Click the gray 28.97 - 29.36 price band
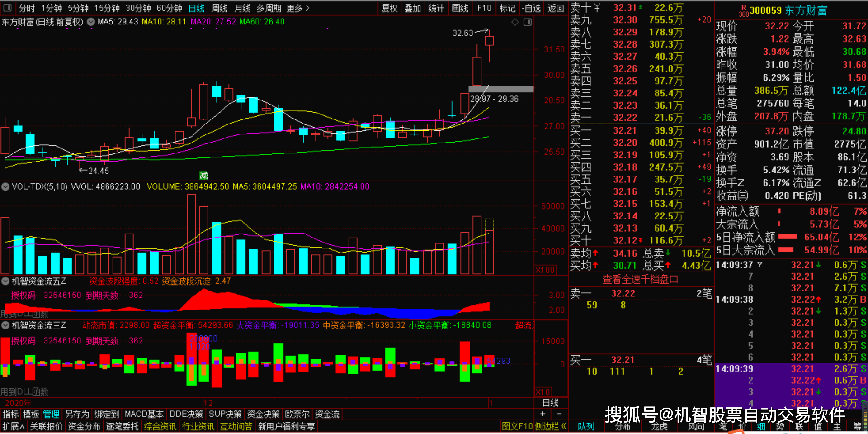The image size is (868, 434). point(501,89)
